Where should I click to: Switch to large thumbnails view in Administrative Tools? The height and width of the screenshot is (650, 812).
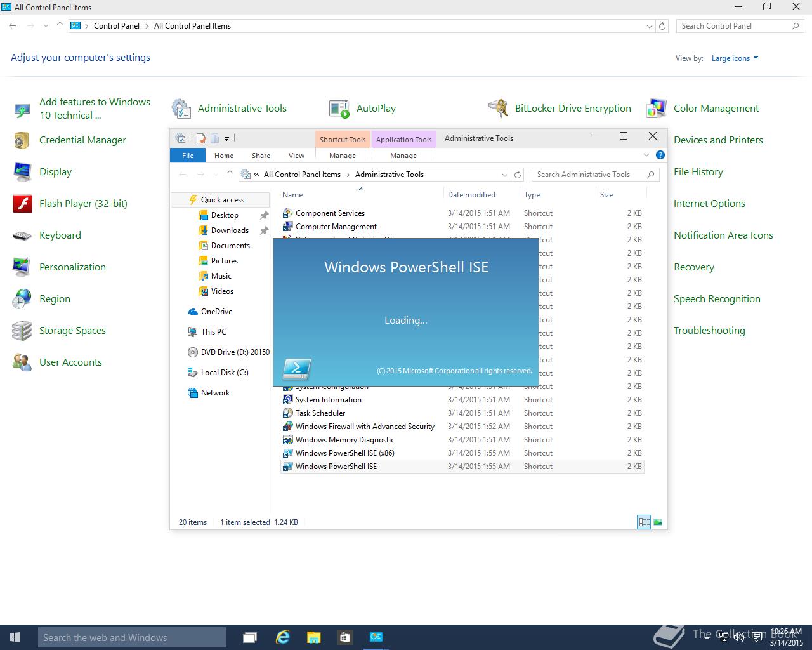[658, 522]
